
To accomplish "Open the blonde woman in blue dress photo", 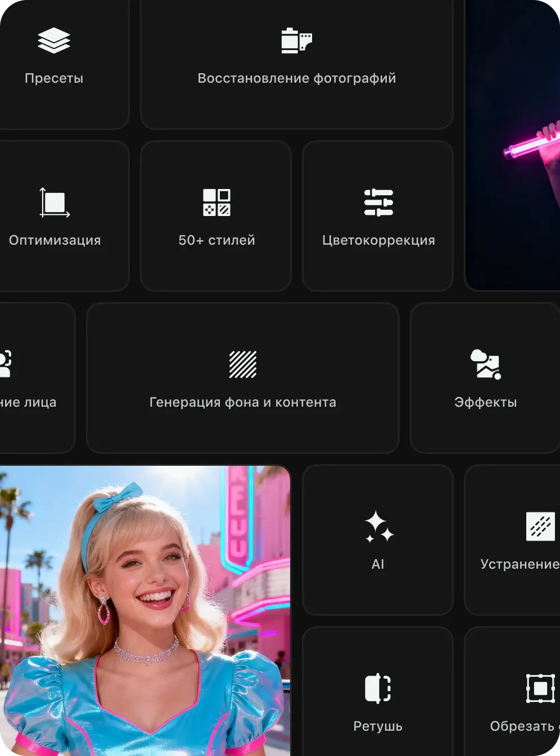I will (x=145, y=610).
